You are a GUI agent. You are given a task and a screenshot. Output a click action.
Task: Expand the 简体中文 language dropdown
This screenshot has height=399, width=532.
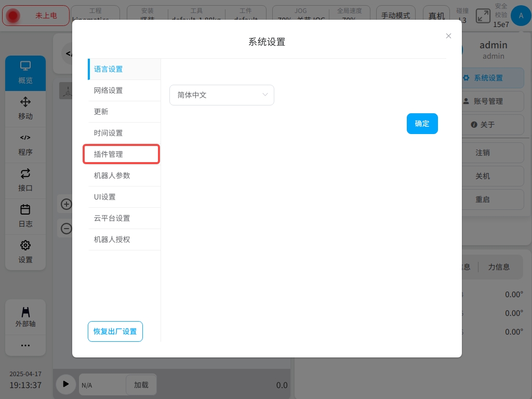(222, 95)
